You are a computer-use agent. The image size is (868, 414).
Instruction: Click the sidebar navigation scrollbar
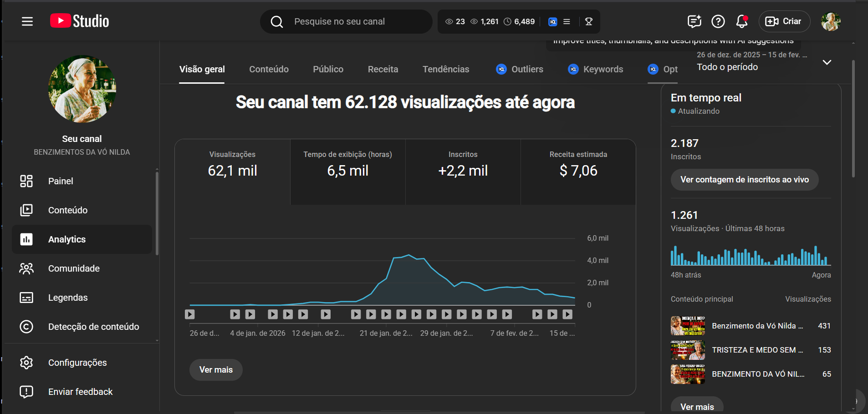pos(157,213)
